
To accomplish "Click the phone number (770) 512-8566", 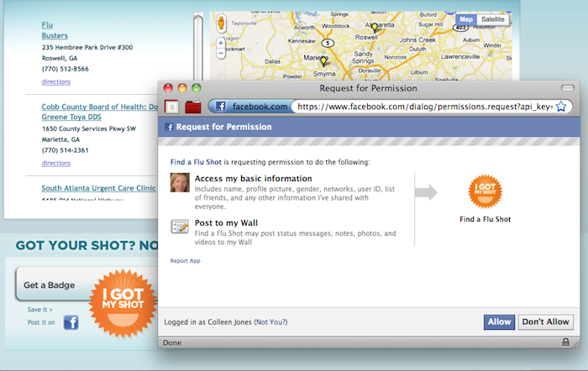I will click(66, 69).
